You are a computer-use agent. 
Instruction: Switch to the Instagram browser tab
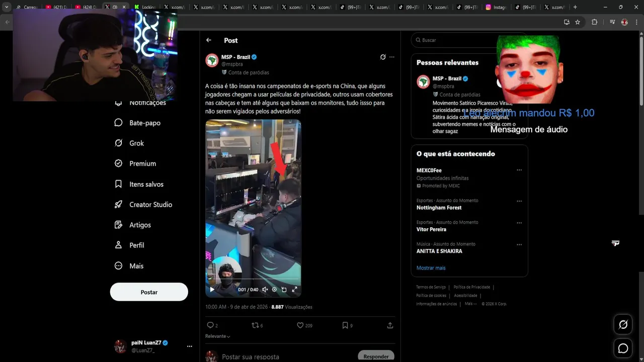pos(496,7)
